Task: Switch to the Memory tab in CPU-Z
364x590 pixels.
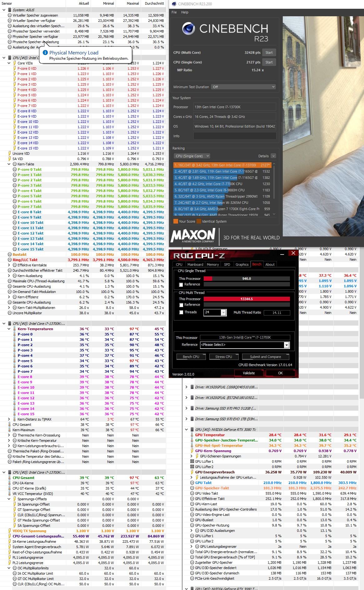Action: 213,265
